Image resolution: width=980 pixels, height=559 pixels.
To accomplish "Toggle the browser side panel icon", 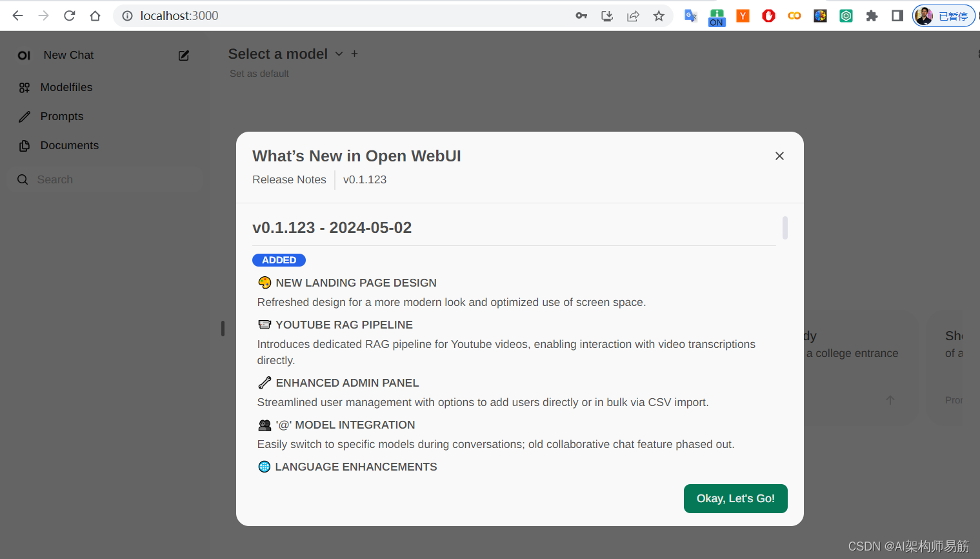I will [x=897, y=15].
